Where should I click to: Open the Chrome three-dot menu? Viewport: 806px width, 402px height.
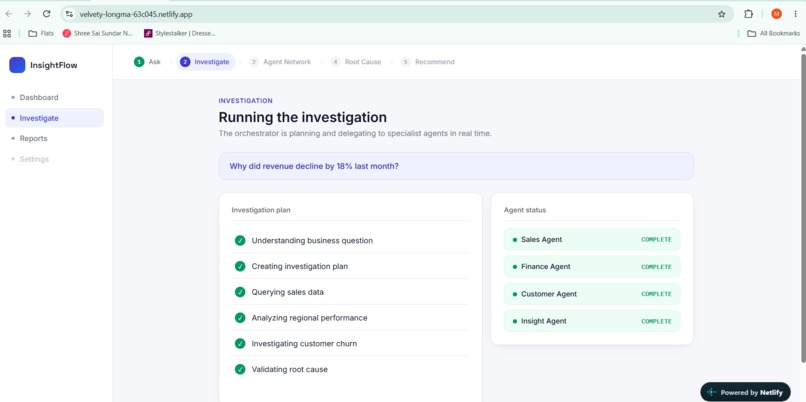[796, 14]
